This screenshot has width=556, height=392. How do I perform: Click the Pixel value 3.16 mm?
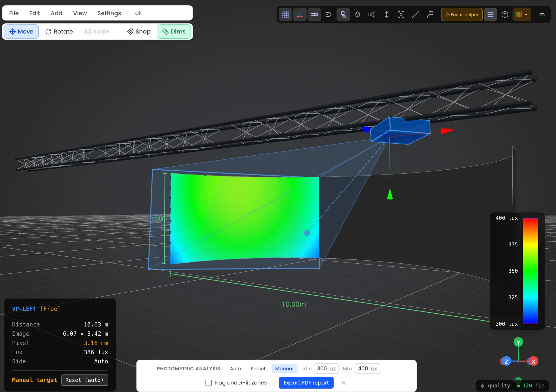[96, 343]
